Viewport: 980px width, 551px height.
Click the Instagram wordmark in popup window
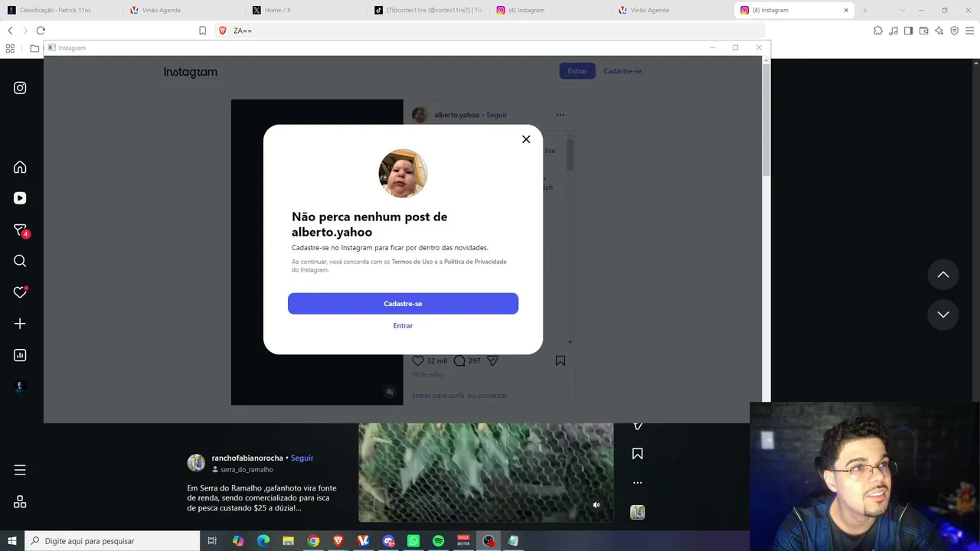191,72
